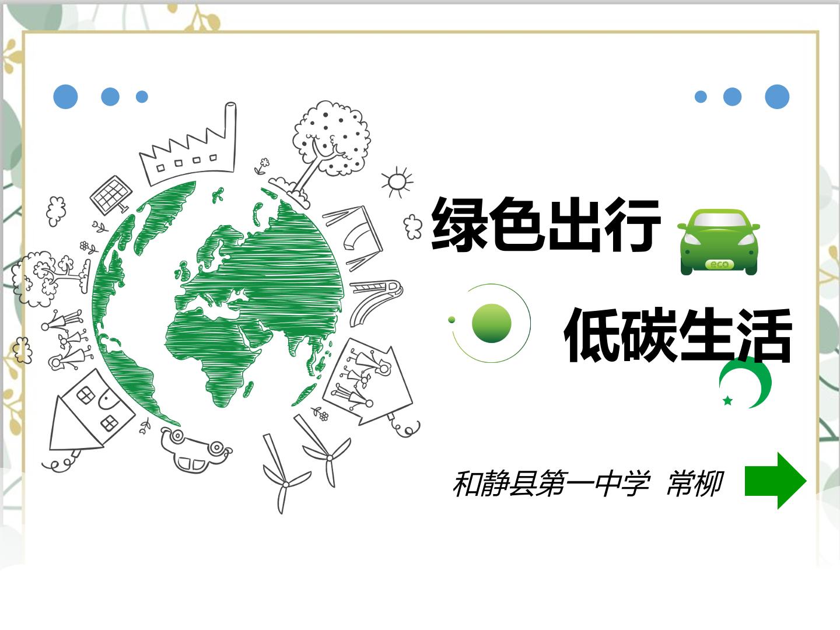Click the green eco car icon
Screen dimensions: 840x630
tap(719, 242)
